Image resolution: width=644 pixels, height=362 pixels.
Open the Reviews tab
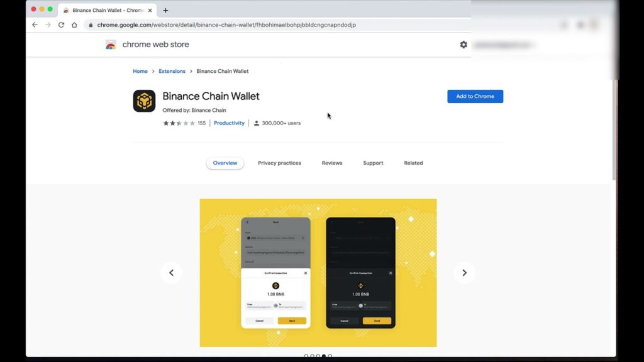pos(332,163)
